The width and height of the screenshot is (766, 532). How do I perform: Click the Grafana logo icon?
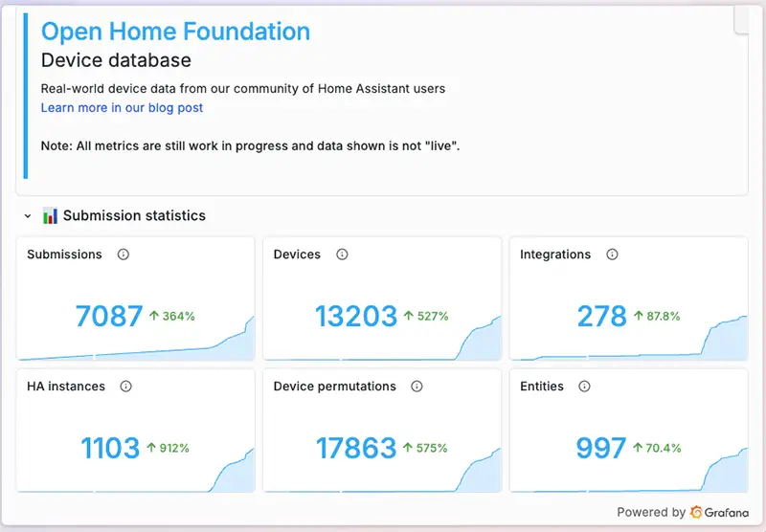click(696, 512)
